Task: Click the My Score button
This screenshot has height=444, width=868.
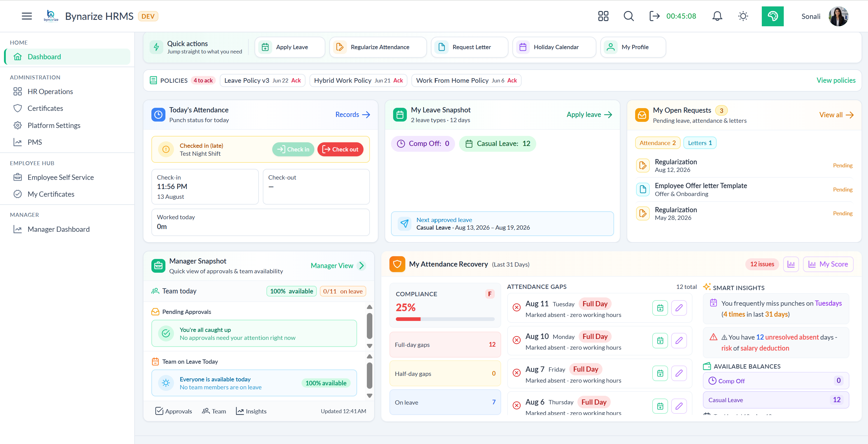Action: tap(828, 264)
